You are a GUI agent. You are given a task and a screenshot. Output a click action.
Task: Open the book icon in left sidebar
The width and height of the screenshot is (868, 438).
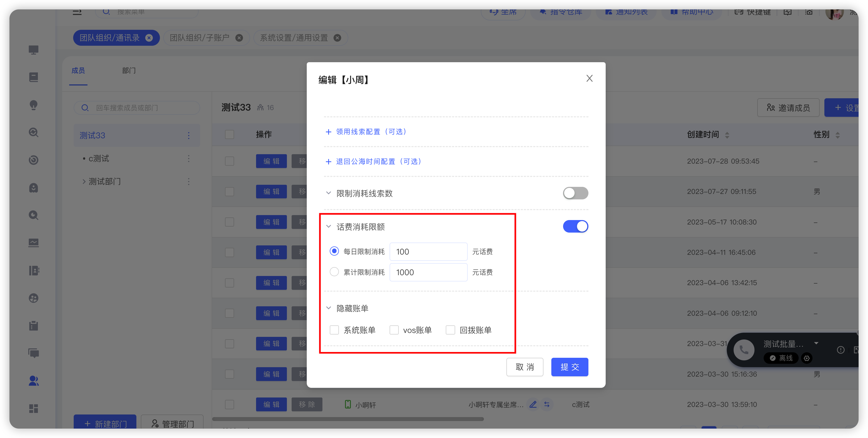click(x=33, y=77)
